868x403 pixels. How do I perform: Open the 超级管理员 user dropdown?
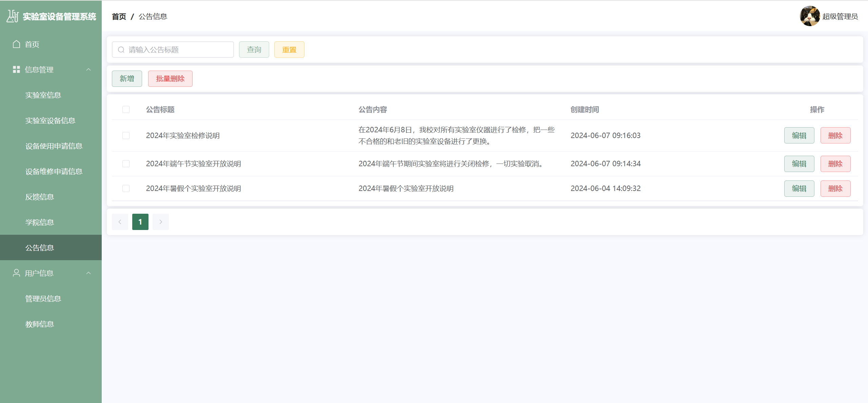pyautogui.click(x=840, y=16)
